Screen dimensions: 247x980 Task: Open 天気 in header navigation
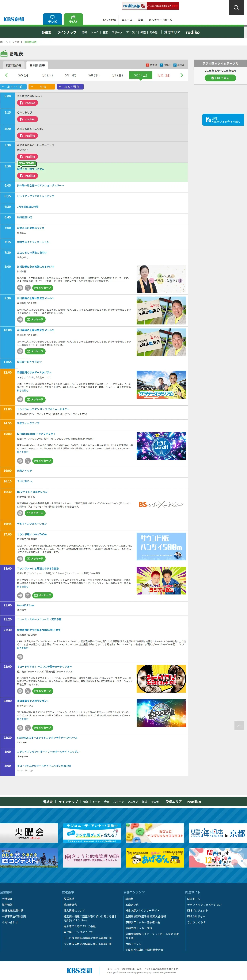tap(140, 20)
